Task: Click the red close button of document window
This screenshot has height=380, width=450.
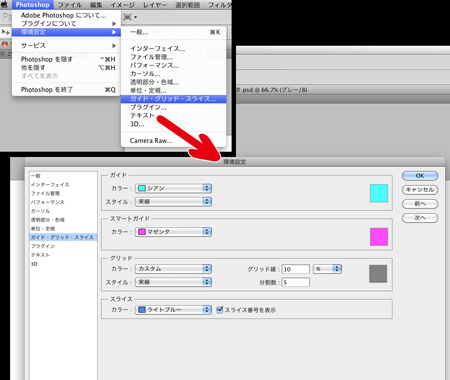Action: coord(5,44)
